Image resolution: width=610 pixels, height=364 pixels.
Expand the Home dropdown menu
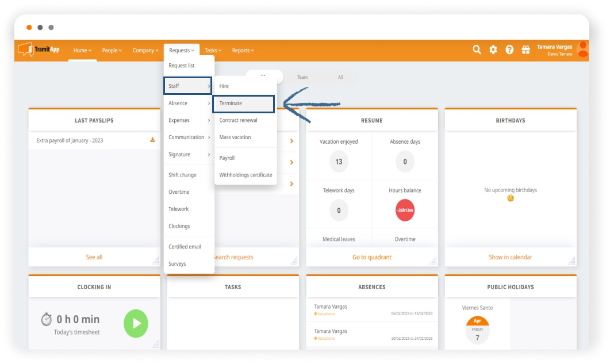click(82, 51)
